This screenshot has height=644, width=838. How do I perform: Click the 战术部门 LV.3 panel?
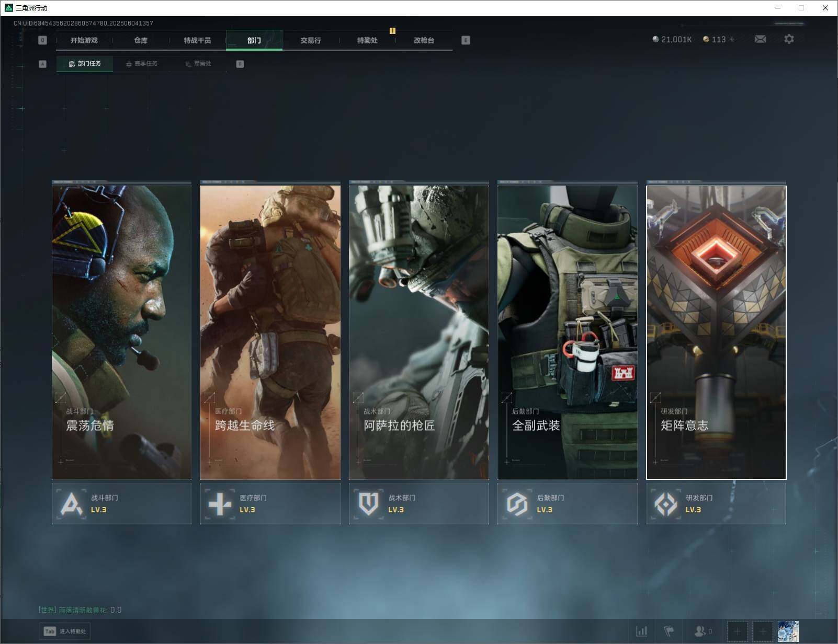pos(419,504)
